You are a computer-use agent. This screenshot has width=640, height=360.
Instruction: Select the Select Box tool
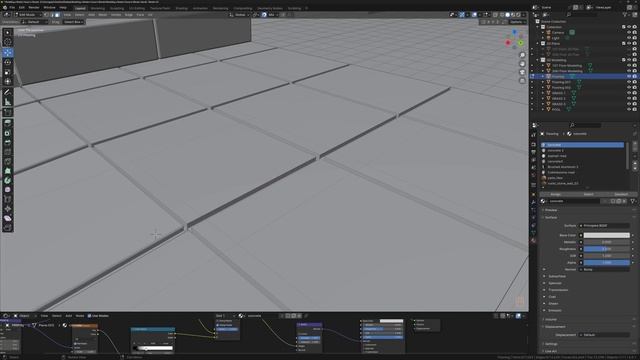point(8,33)
